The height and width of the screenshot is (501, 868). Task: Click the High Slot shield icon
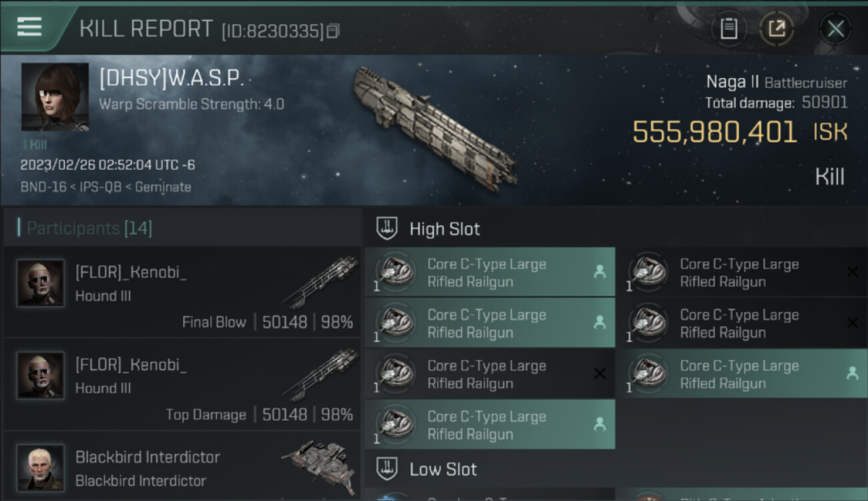(x=387, y=228)
